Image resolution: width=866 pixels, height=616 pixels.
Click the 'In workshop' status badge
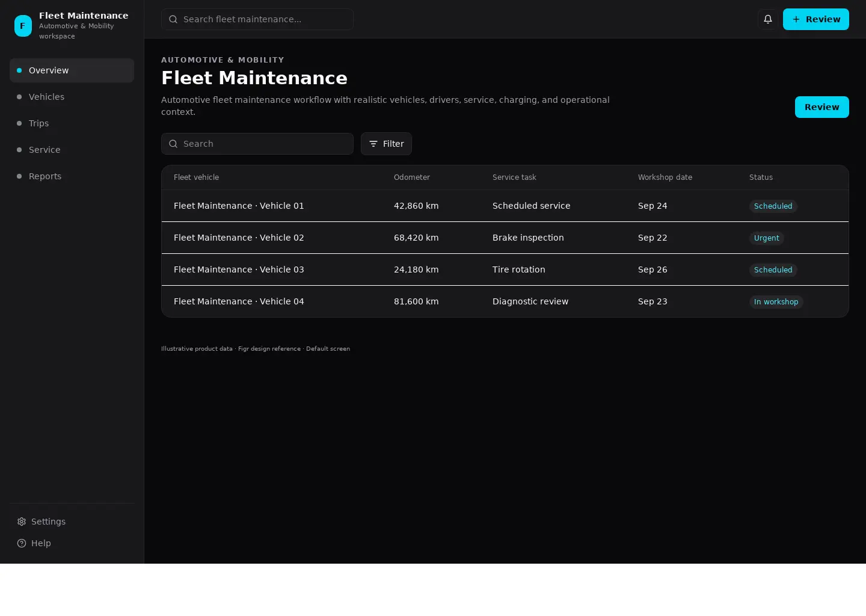tap(776, 302)
